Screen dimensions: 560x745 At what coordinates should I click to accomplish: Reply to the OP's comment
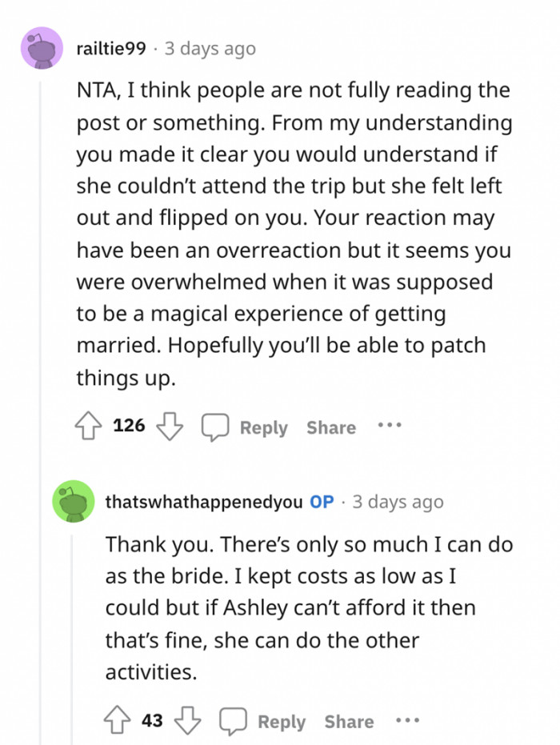click(282, 721)
